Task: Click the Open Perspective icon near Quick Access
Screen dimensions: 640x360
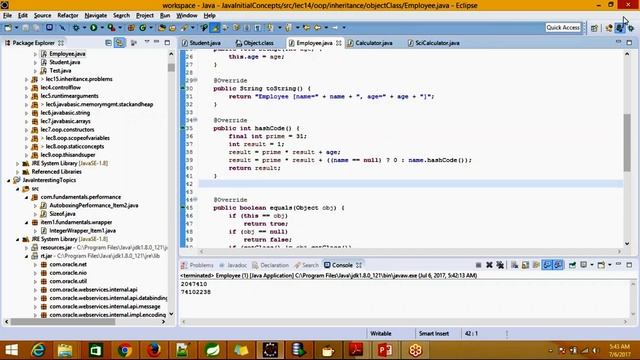Action: point(594,28)
